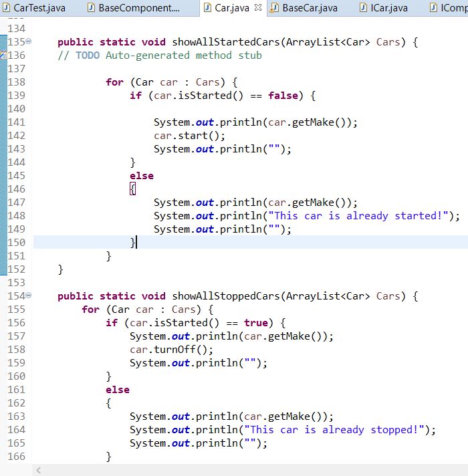Place cursor on car.start(); call
468x476 pixels.
pos(189,136)
